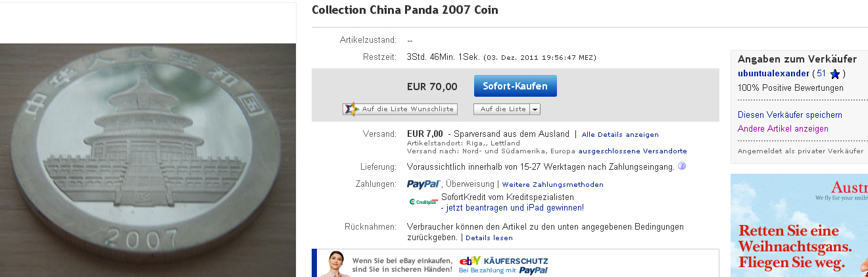Viewport: 868px width, 277px height.
Task: Open seller profile ubuntualexander
Action: [x=773, y=73]
